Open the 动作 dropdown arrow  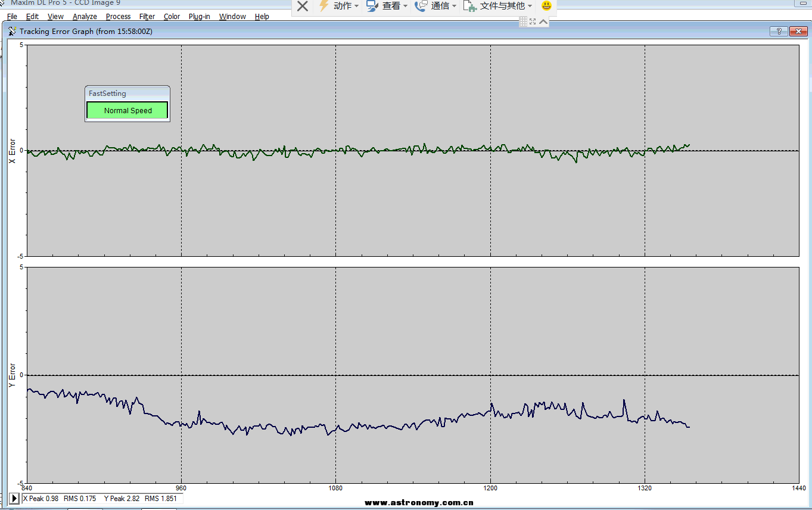[x=356, y=6]
